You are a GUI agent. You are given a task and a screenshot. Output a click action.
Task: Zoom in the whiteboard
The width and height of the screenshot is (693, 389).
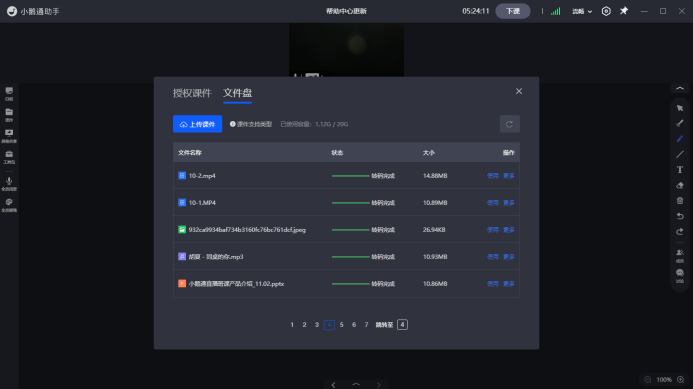point(681,380)
